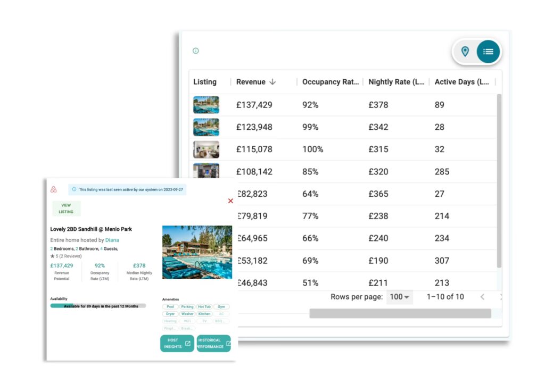Click the View Listing button

(x=66, y=208)
